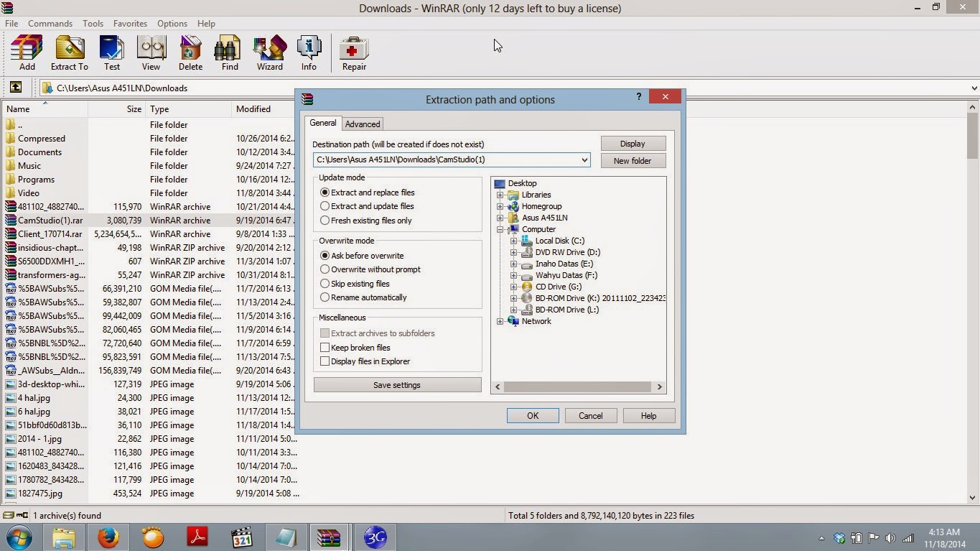
Task: Select Wahyu Datas (F:) drive
Action: click(566, 275)
